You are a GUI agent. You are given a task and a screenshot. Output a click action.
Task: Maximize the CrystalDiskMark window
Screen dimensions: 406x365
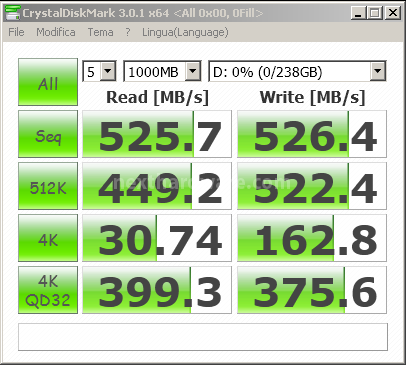375,13
